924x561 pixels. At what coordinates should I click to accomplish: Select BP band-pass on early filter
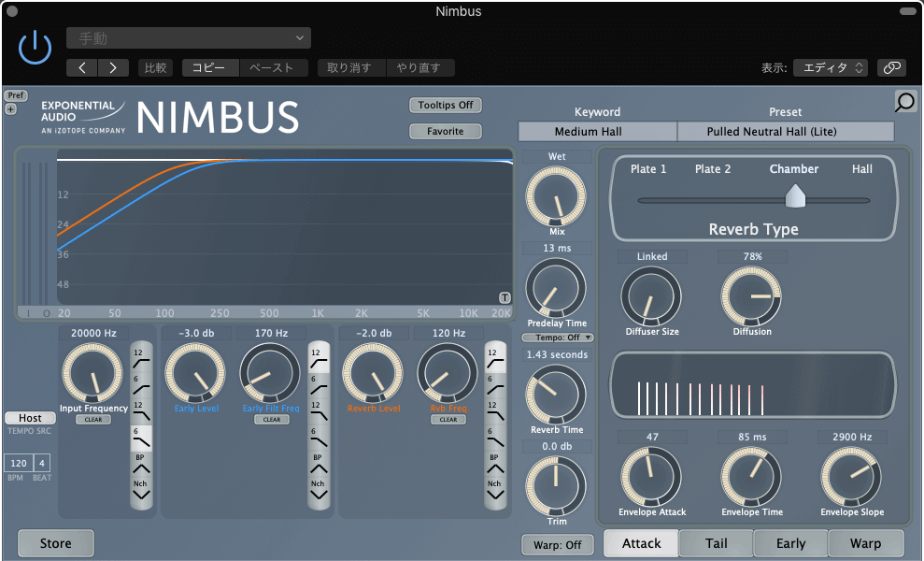(x=319, y=465)
